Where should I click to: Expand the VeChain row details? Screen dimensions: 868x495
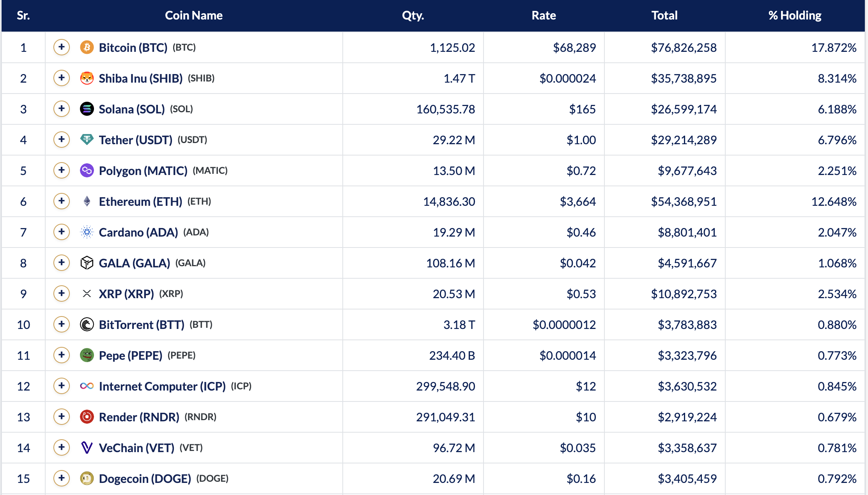pyautogui.click(x=62, y=447)
